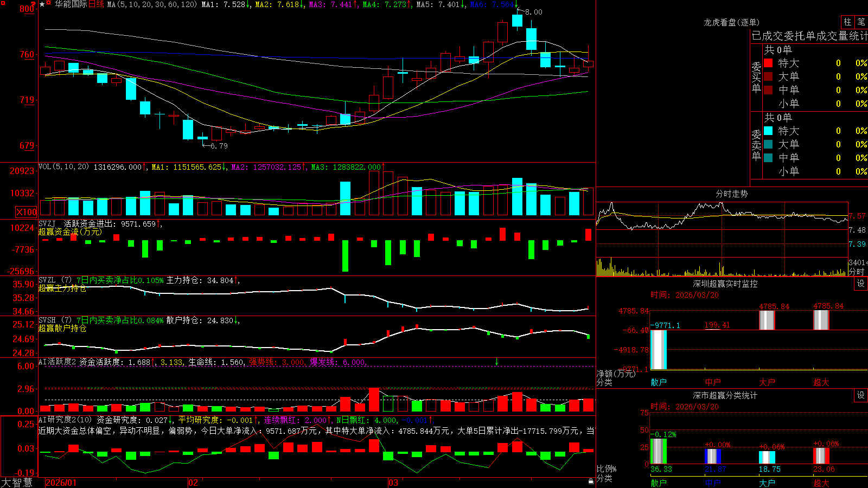Switch 龙虎看盘 view to 柱 mode
868x488 pixels.
(847, 22)
